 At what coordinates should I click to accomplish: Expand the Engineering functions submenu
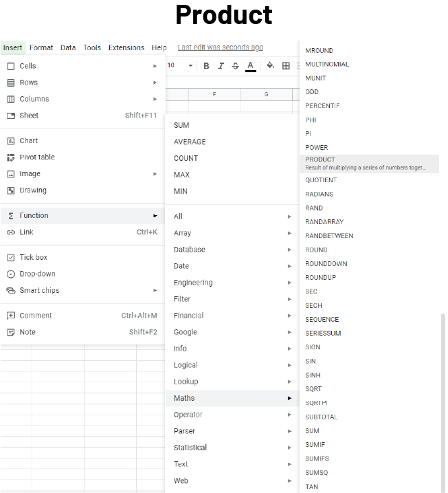[x=193, y=283]
